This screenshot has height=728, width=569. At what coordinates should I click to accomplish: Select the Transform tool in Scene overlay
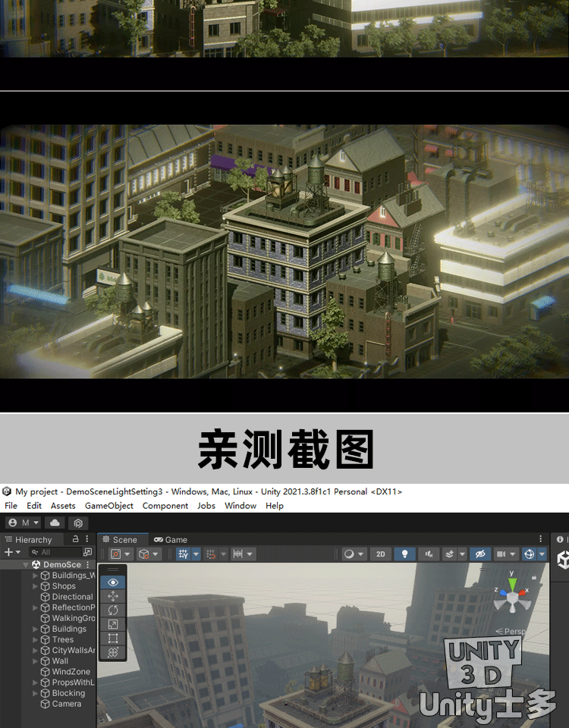click(113, 652)
